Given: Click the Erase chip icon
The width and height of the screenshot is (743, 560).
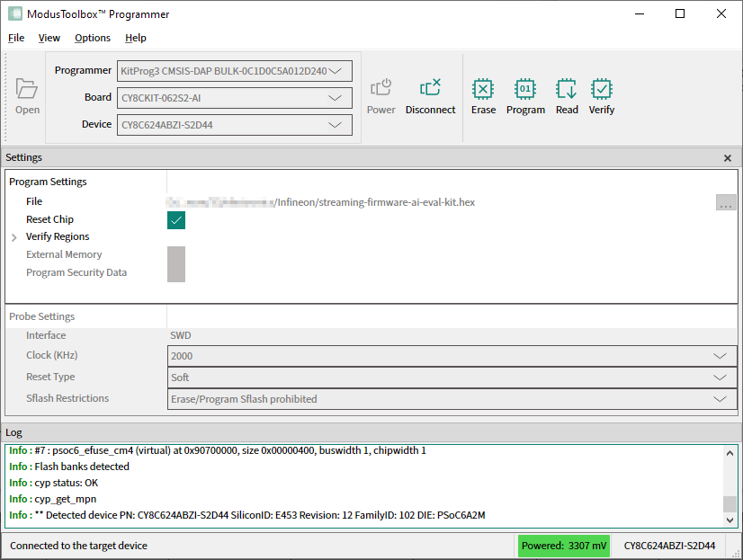Looking at the screenshot, I should point(483,90).
